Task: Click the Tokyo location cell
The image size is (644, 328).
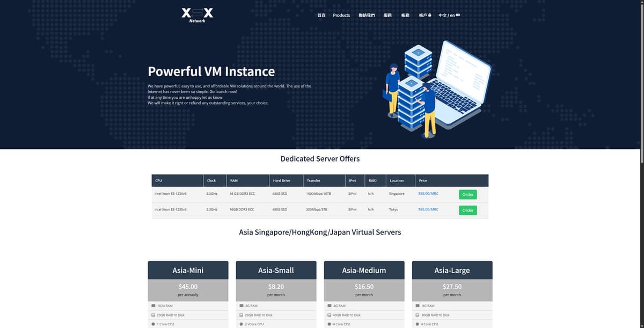Action: [393, 209]
